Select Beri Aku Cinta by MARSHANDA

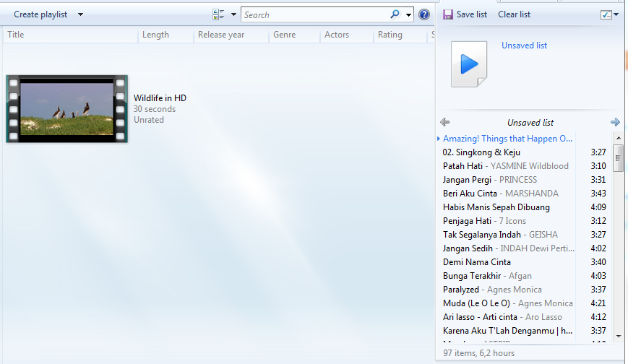tap(522, 194)
